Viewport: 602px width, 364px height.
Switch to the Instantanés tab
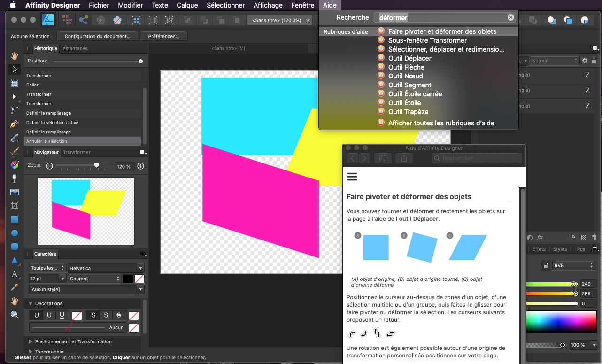75,48
